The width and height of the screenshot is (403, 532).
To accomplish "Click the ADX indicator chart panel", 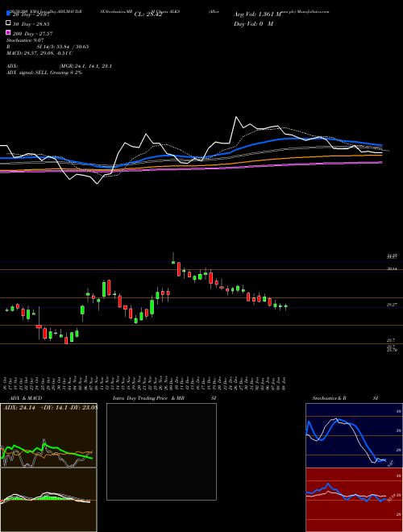I will (x=48, y=435).
